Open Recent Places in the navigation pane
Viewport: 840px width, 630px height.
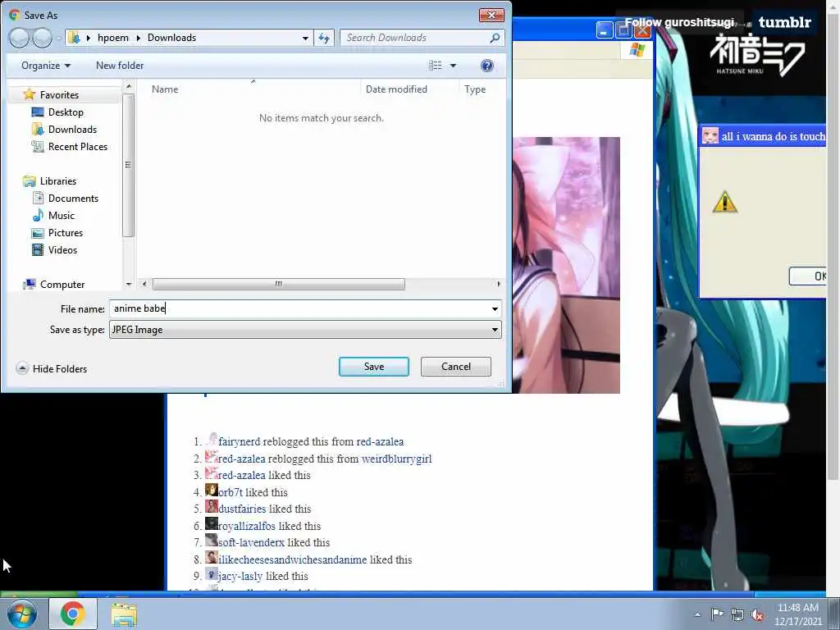[78, 146]
